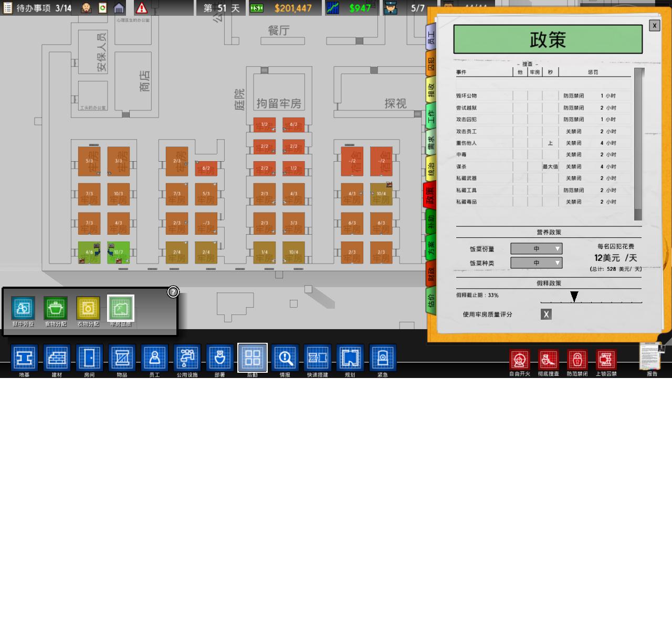
Task: Open the 房间 (Rooms) menu
Action: click(x=89, y=358)
